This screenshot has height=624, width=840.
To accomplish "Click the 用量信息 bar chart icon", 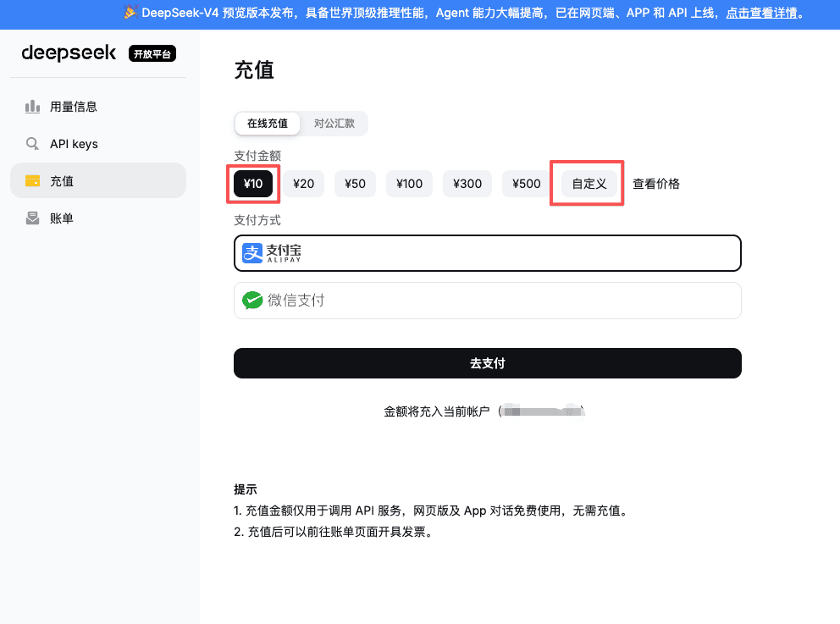I will 33,107.
